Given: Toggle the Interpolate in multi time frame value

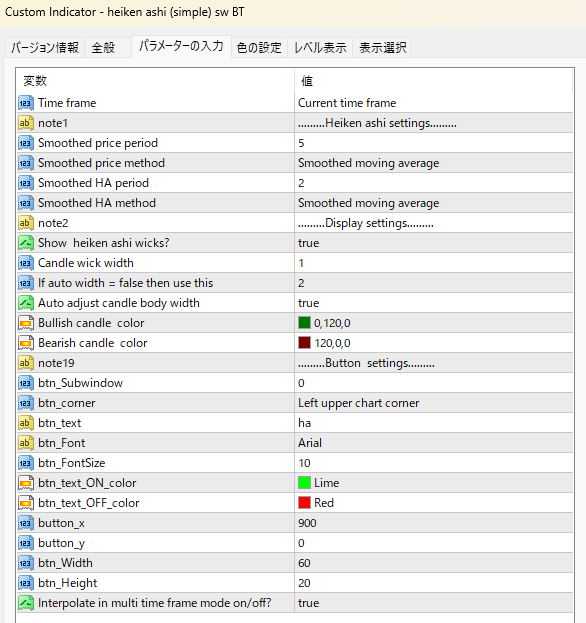Looking at the screenshot, I should tap(434, 603).
